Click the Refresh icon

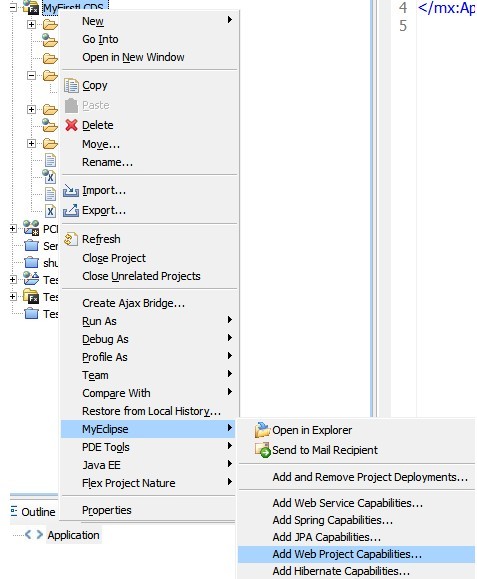(x=71, y=239)
